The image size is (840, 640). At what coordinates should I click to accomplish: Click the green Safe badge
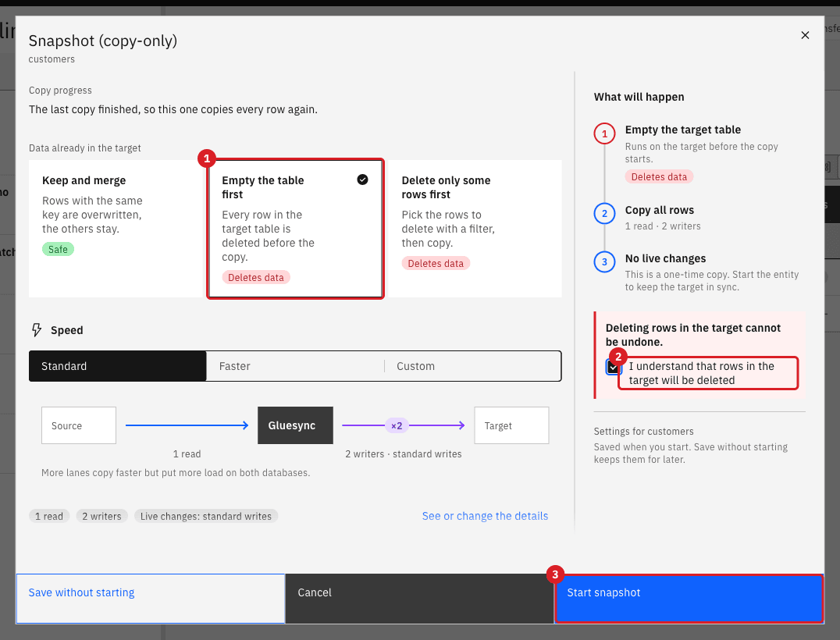(58, 249)
